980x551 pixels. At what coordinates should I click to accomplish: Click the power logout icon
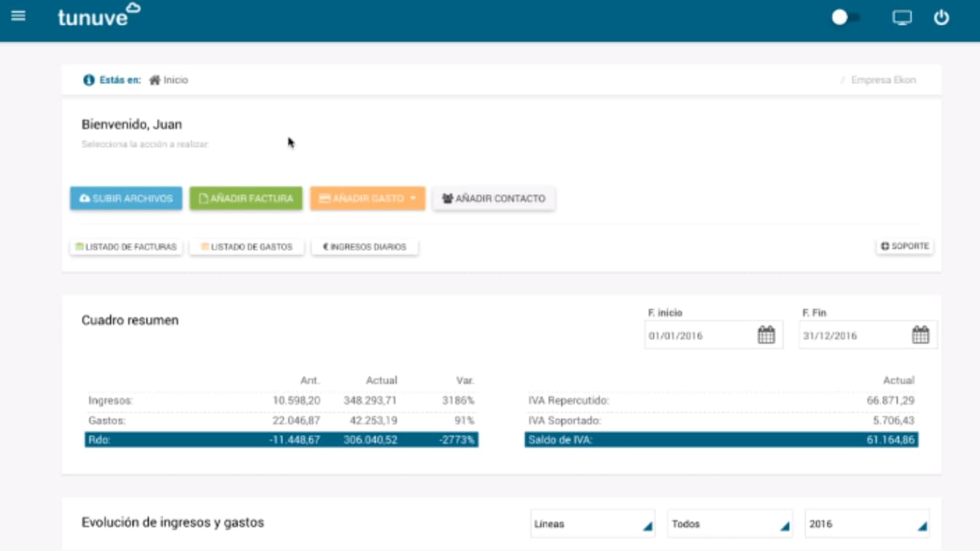click(x=941, y=17)
